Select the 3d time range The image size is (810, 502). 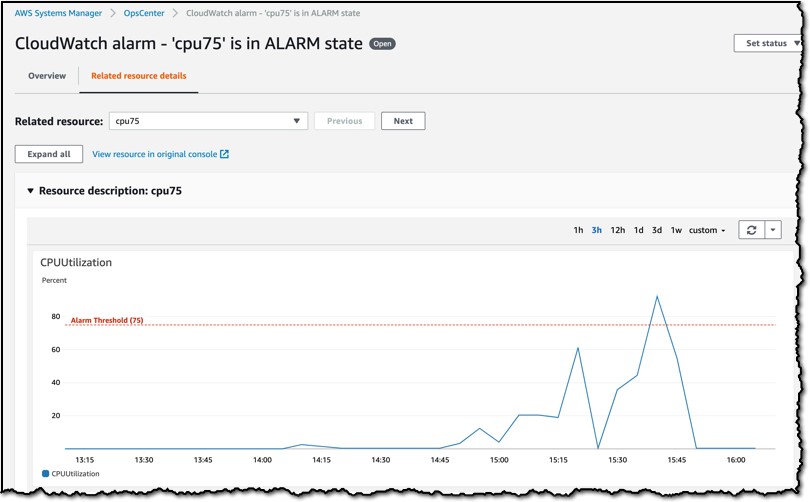pyautogui.click(x=657, y=230)
